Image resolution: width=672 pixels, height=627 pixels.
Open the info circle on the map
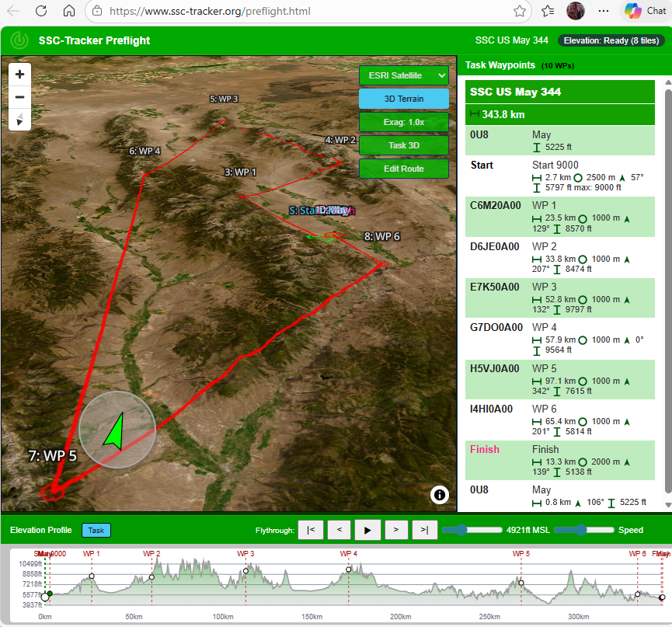439,494
